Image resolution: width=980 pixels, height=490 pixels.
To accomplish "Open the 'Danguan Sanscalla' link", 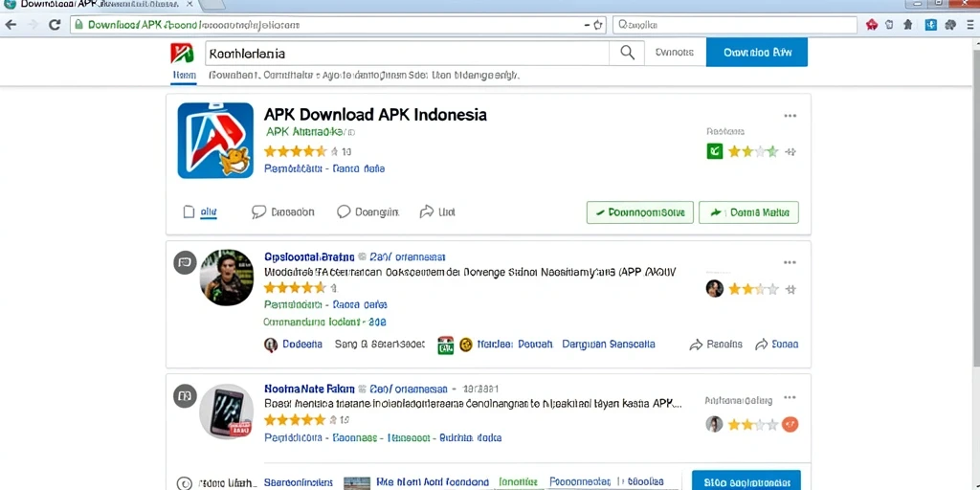I will [608, 344].
